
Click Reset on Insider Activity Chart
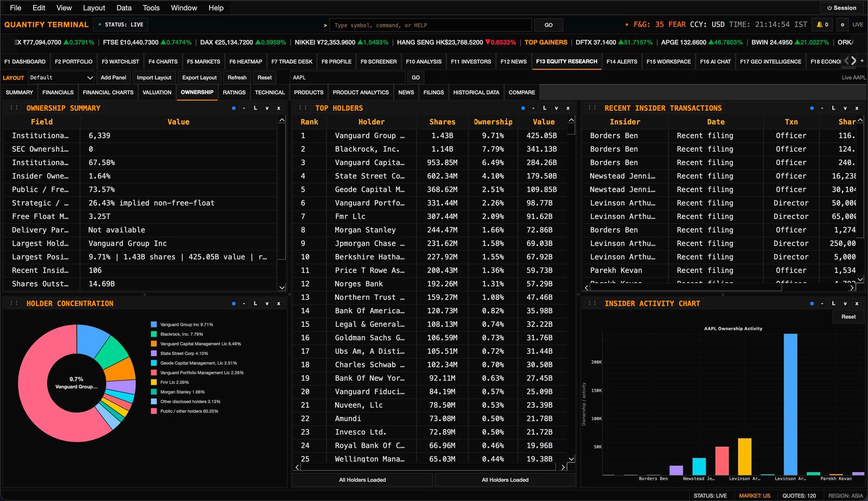848,317
